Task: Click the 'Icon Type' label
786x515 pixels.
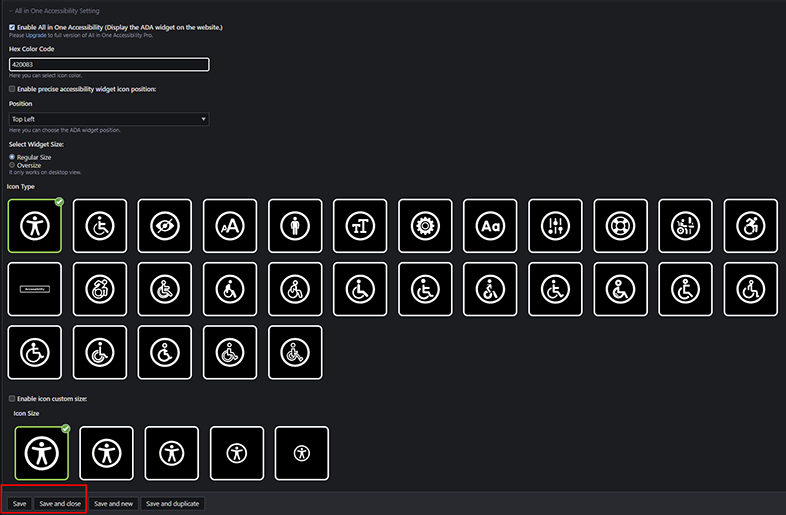Action: pos(21,187)
